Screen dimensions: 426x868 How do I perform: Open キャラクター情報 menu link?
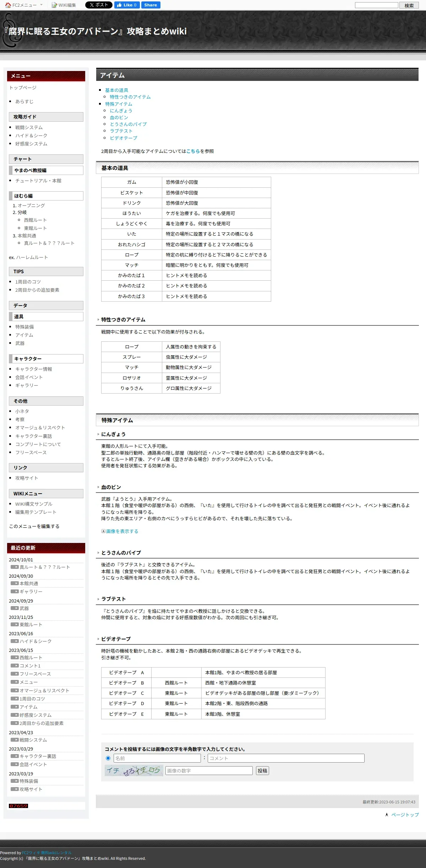(x=34, y=369)
